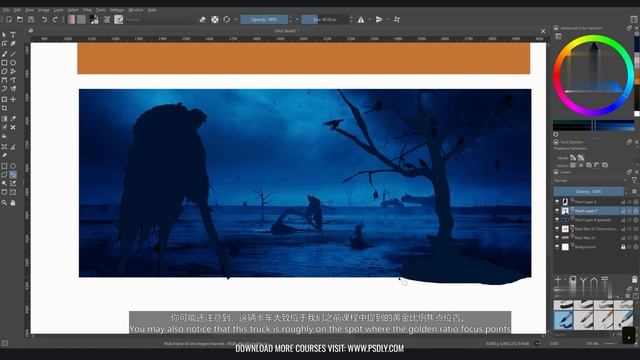This screenshot has width=640, height=360.
Task: Open an existing document from toolbar
Action: (20, 19)
